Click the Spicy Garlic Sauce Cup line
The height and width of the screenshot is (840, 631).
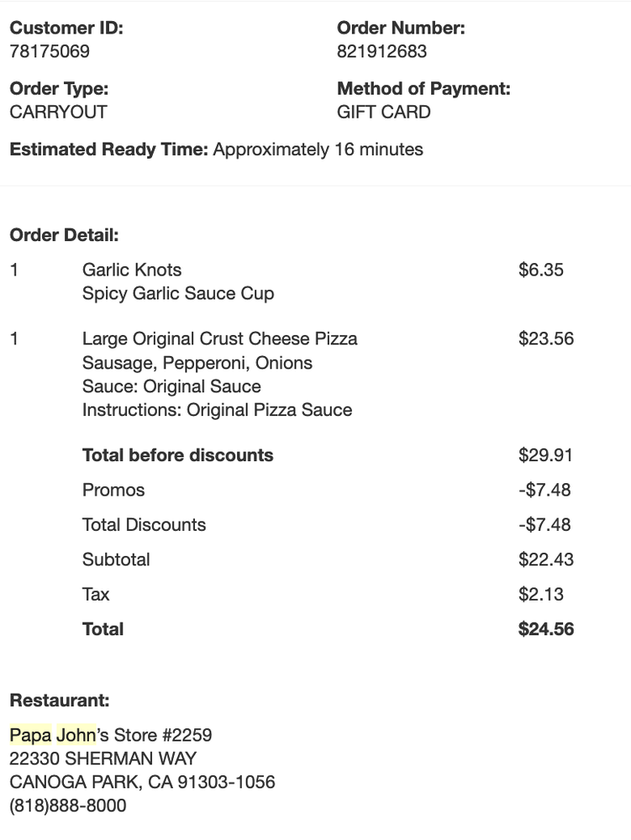(x=177, y=293)
